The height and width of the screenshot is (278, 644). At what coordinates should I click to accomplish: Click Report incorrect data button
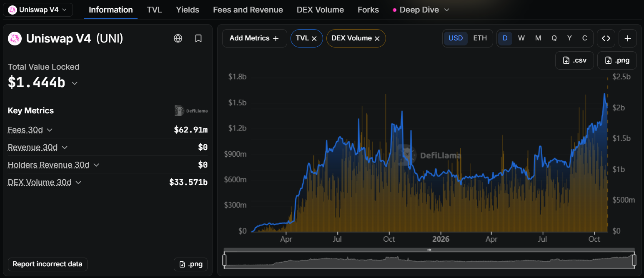(48, 264)
